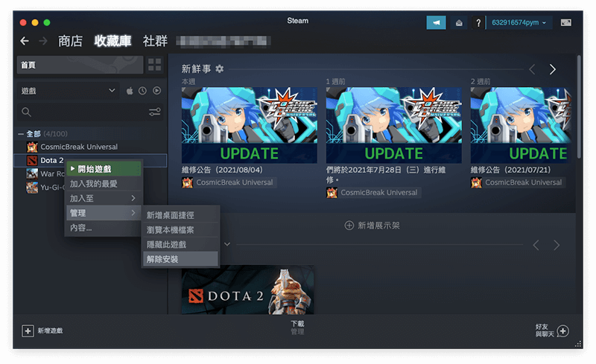The width and height of the screenshot is (596, 364).
Task: Open the 632916574pym account dropdown
Action: 519,23
